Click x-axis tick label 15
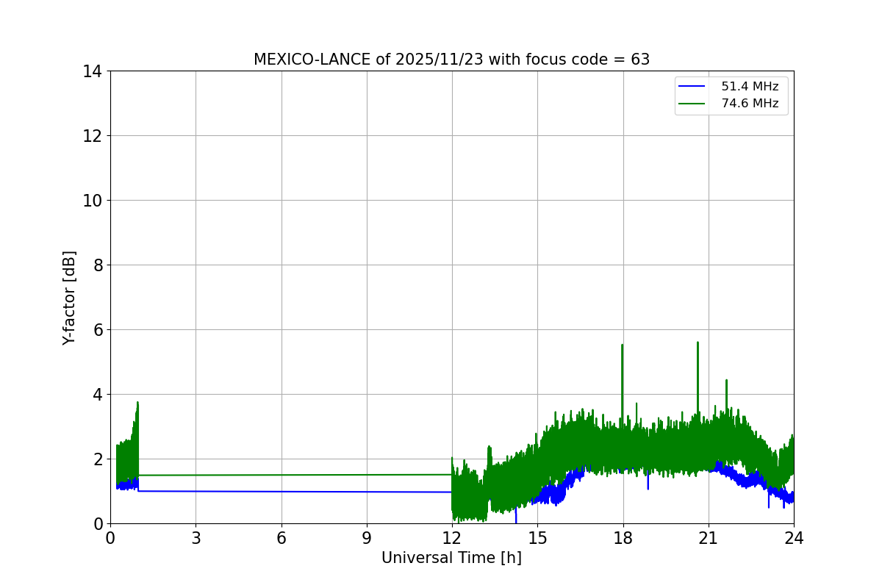The width and height of the screenshot is (882, 588). tap(537, 538)
